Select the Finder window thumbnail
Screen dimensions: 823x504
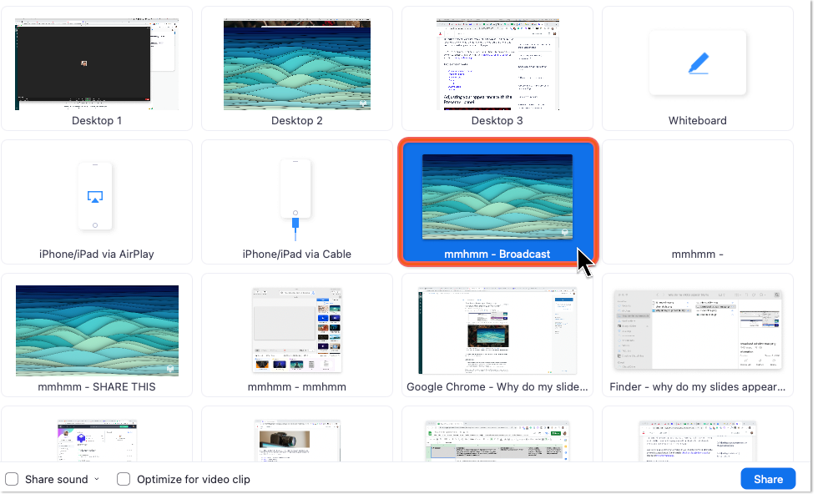pyautogui.click(x=698, y=330)
